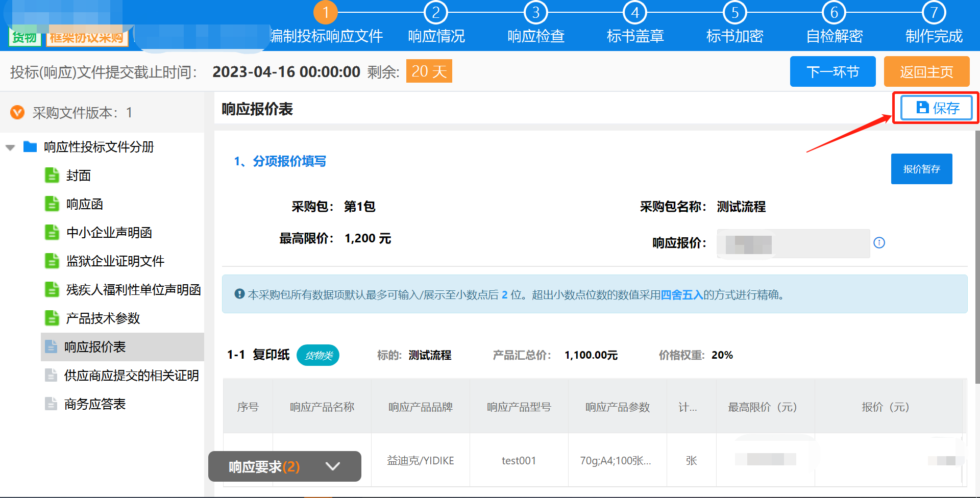Click the 返回主页 button
The image size is (980, 498).
(x=927, y=71)
